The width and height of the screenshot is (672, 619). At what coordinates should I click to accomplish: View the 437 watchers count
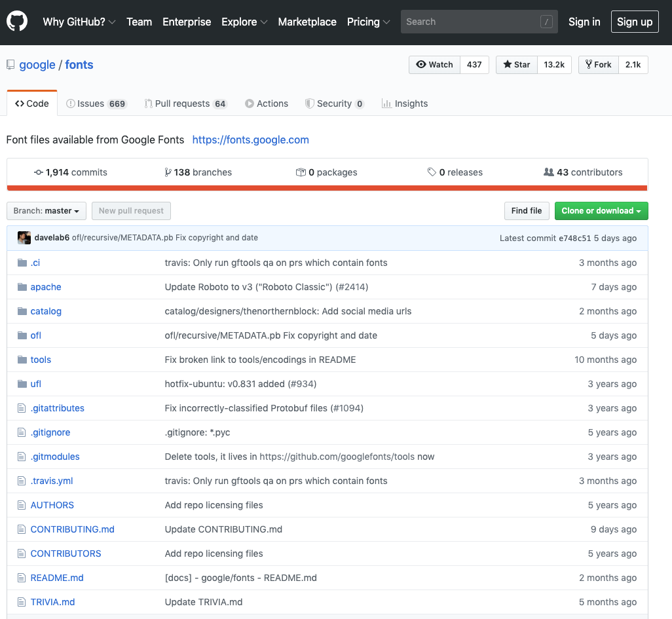click(474, 65)
